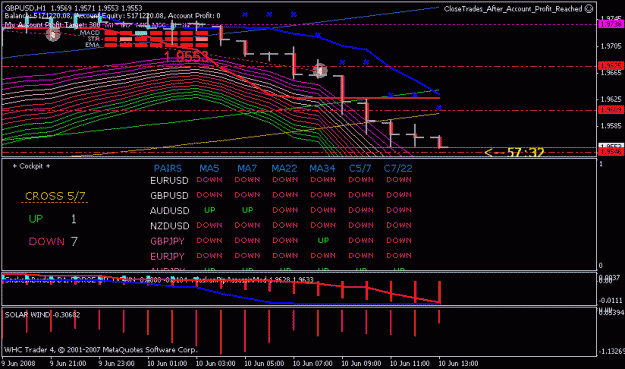Click the PAIRS column header
The image size is (625, 369).
click(167, 169)
